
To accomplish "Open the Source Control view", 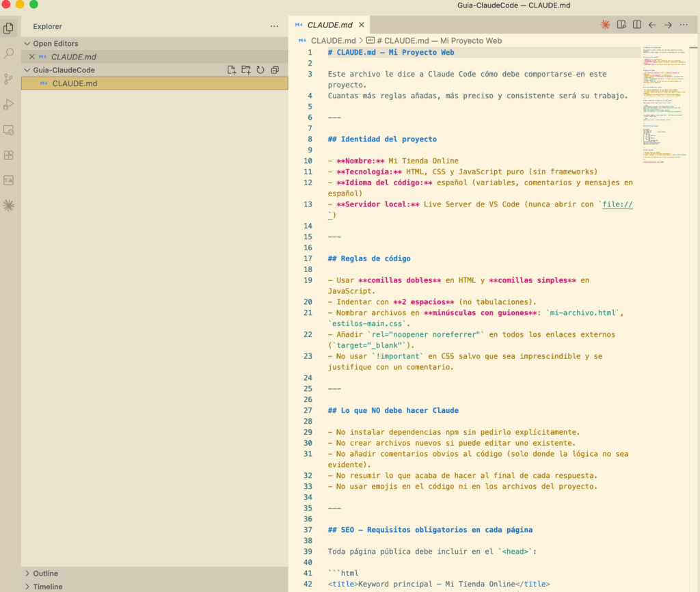I will coord(9,79).
